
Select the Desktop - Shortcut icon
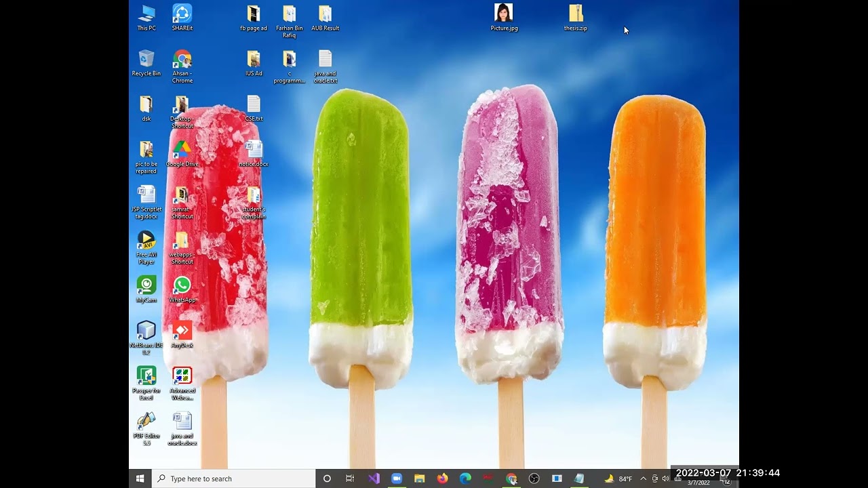182,112
